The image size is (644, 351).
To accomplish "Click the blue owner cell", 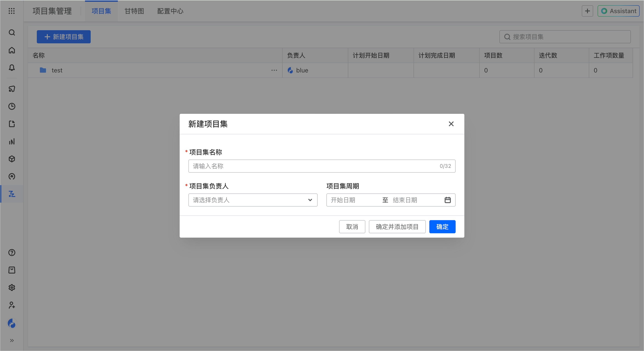I will point(315,70).
